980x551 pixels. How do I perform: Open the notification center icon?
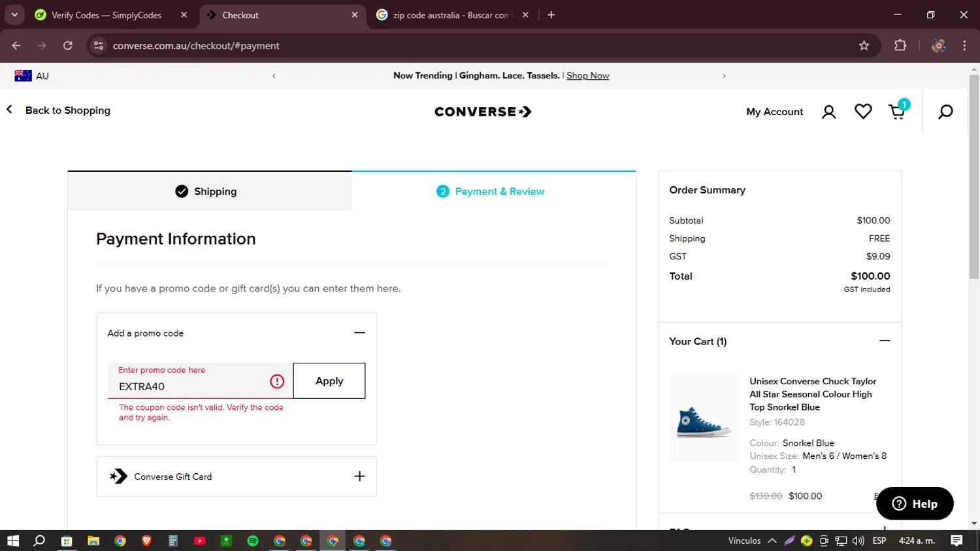click(956, 541)
